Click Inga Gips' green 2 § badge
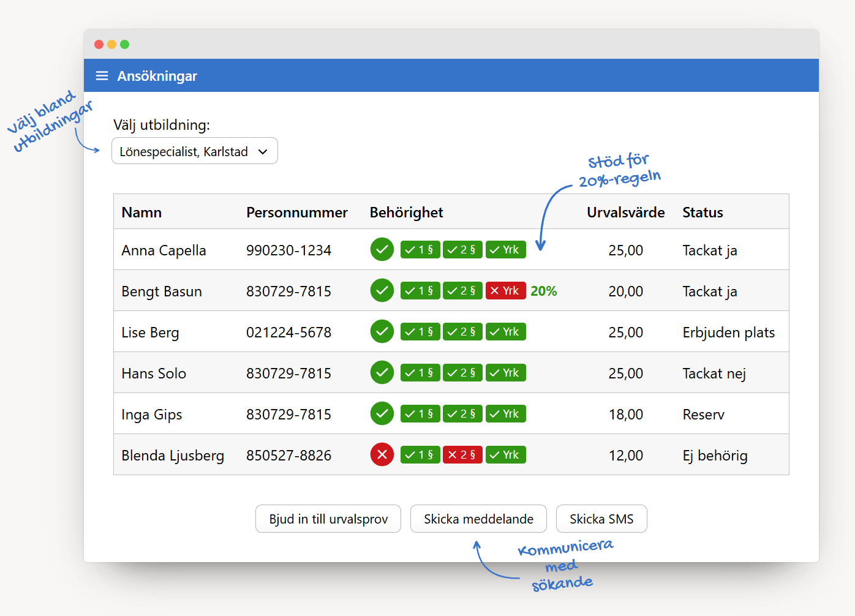This screenshot has width=855, height=616. pyautogui.click(x=462, y=414)
